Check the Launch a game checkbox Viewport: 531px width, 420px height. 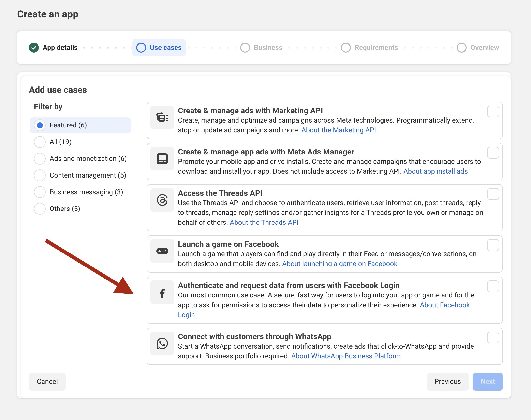click(493, 245)
